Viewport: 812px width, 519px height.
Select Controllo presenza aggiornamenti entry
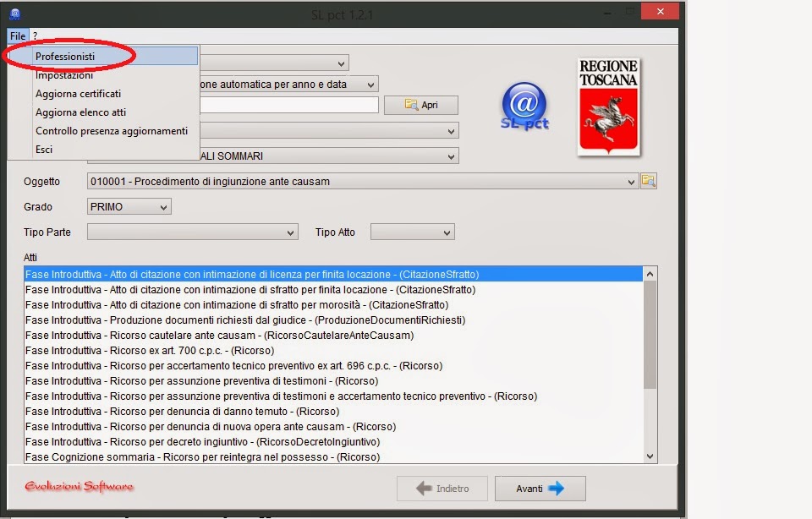point(103,131)
